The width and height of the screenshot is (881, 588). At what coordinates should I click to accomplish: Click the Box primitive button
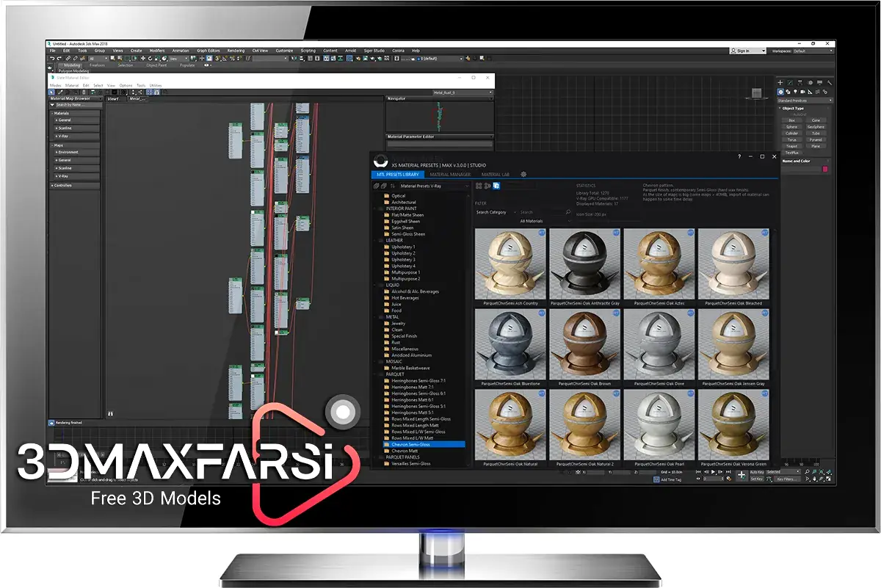tap(791, 120)
